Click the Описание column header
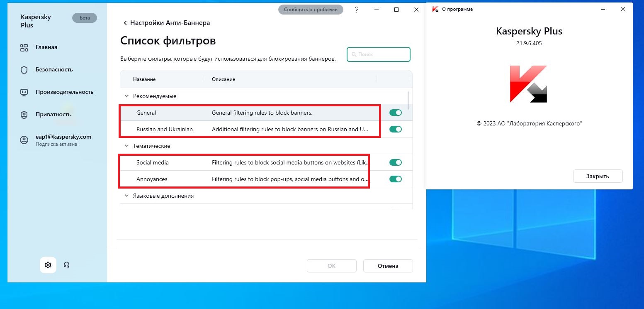 224,79
